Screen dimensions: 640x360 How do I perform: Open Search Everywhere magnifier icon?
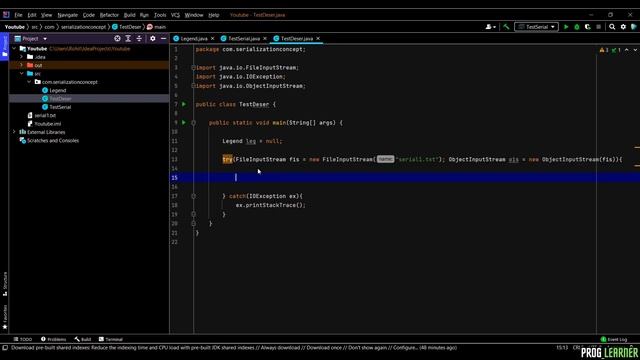click(x=612, y=27)
